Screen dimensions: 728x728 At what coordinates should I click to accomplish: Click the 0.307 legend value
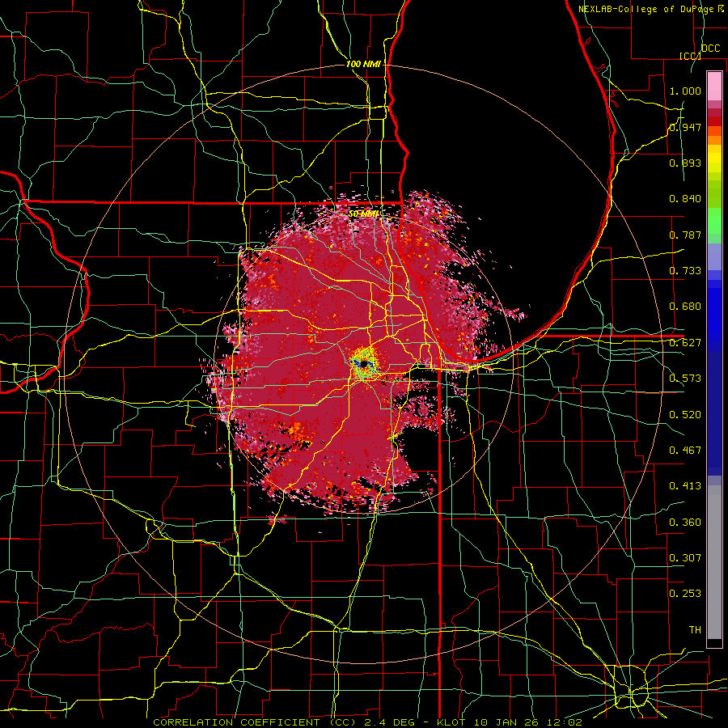(x=685, y=557)
